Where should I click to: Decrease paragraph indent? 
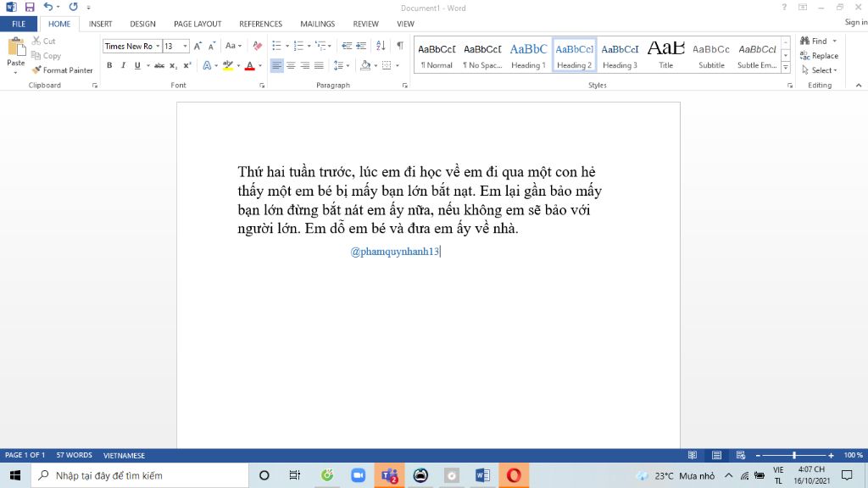click(347, 46)
